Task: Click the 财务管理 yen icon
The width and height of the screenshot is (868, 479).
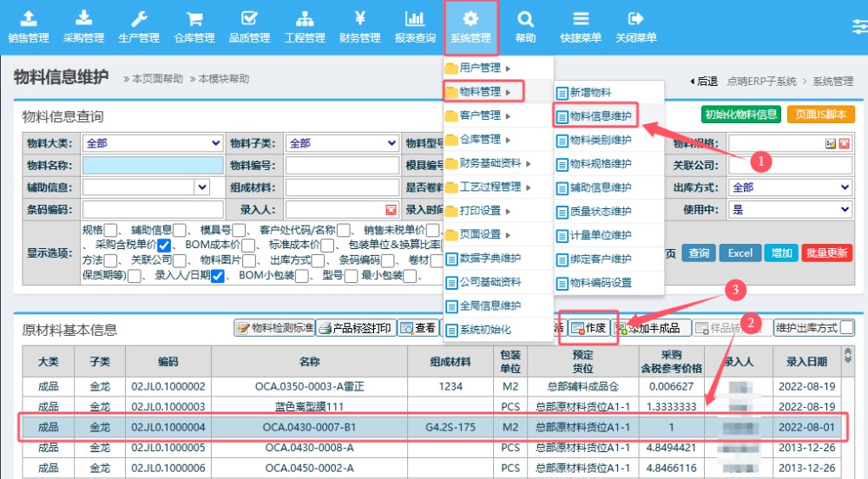Action: (359, 19)
